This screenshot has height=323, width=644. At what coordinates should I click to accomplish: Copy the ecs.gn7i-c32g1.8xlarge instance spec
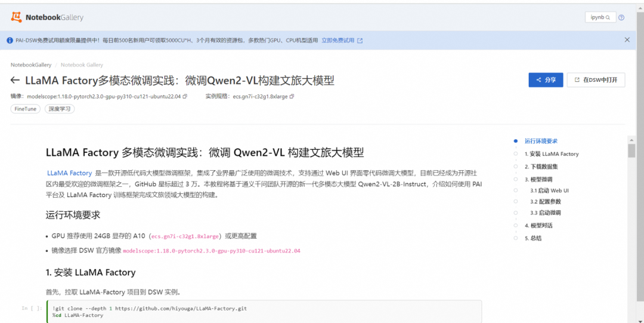click(x=292, y=96)
